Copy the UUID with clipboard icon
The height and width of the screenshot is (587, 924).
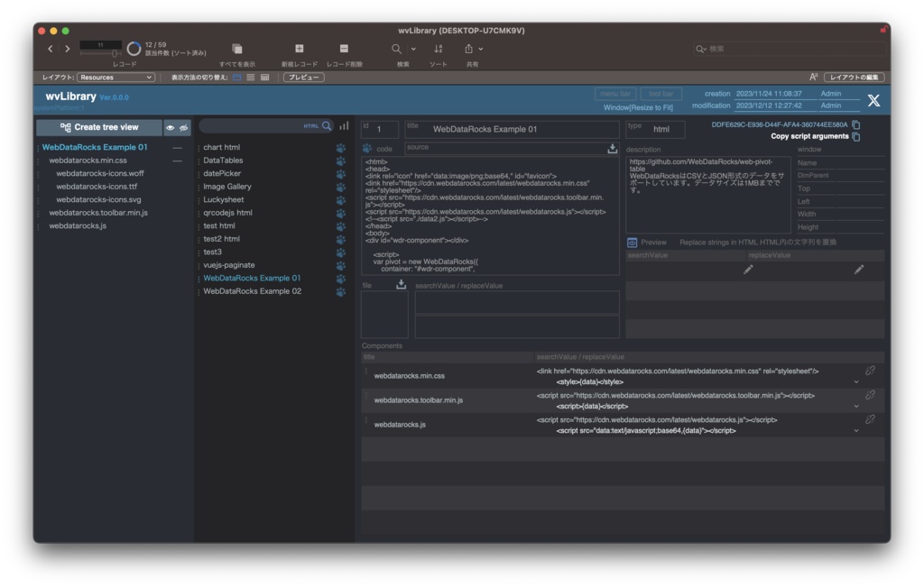click(x=856, y=124)
